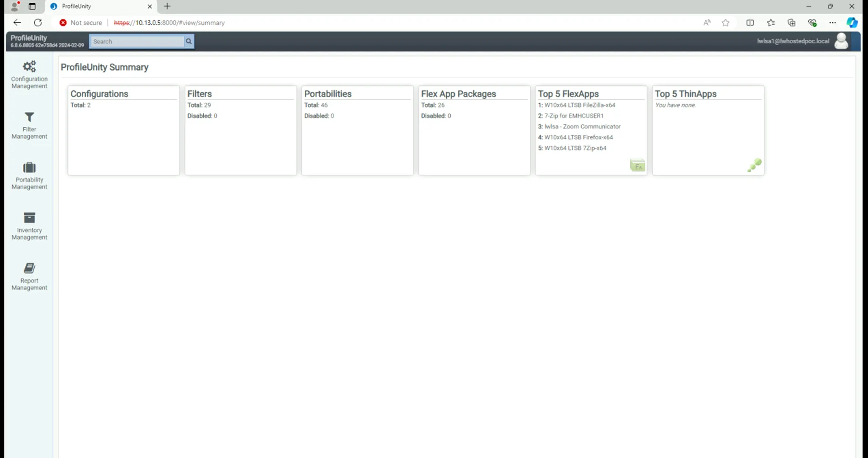Select 7-Zip for EMHCUSER1 entry
The image size is (868, 458).
tap(574, 116)
